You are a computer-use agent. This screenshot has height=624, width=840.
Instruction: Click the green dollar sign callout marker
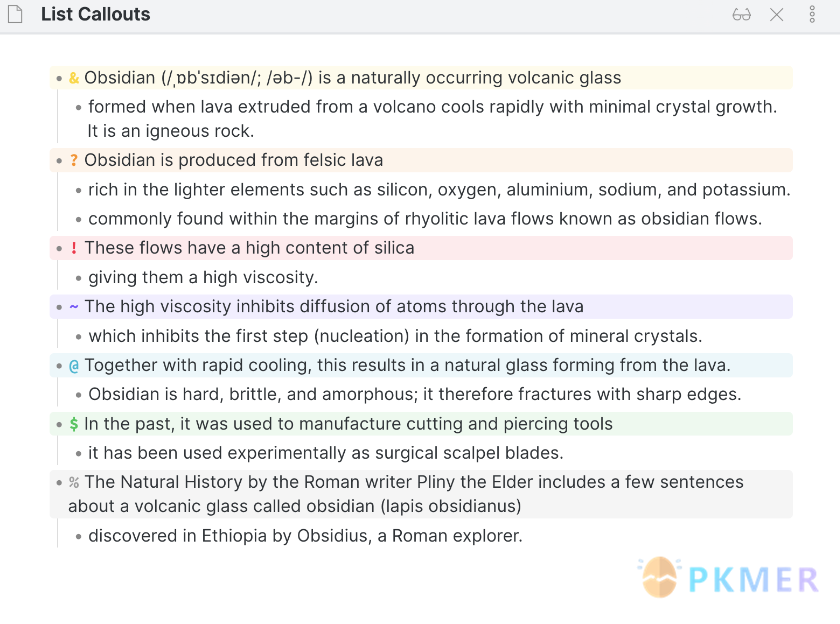point(74,424)
